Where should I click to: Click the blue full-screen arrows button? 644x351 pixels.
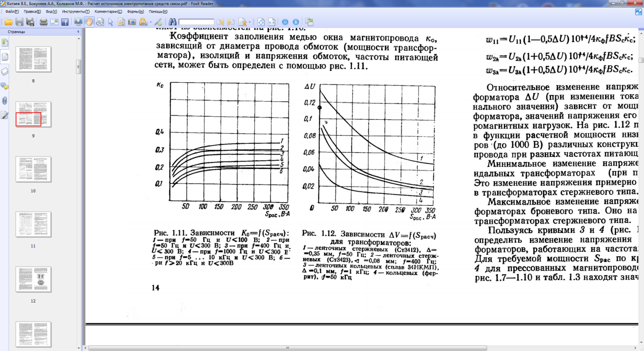click(x=638, y=12)
